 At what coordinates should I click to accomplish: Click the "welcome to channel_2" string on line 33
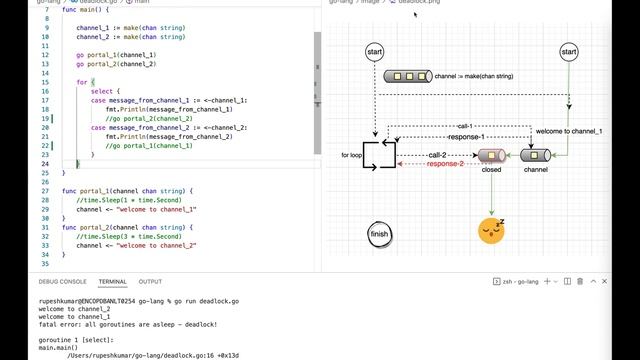[156, 246]
